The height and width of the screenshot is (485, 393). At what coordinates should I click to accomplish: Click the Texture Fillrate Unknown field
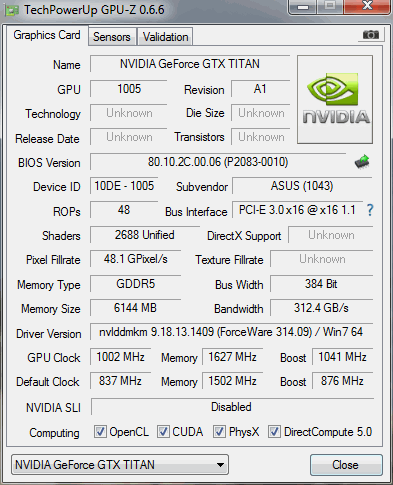point(321,259)
